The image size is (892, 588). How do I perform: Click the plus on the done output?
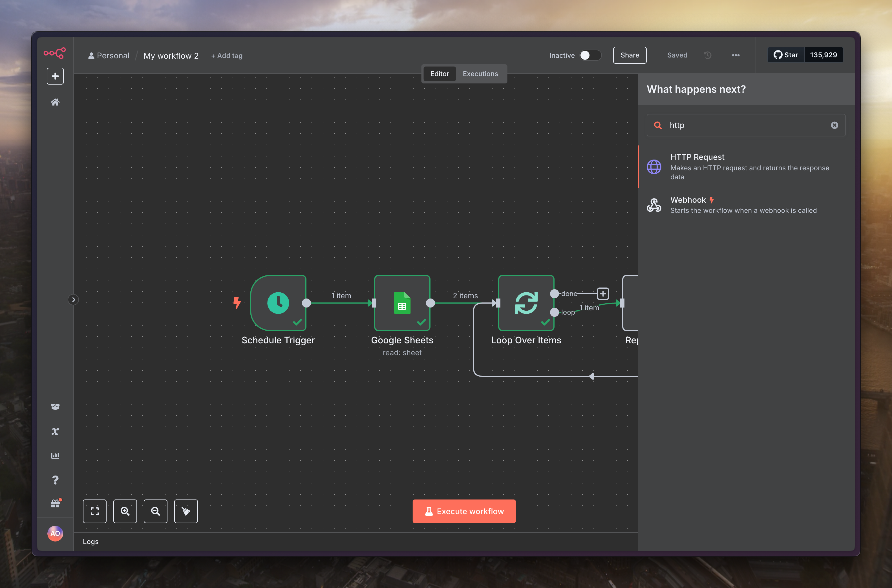602,294
